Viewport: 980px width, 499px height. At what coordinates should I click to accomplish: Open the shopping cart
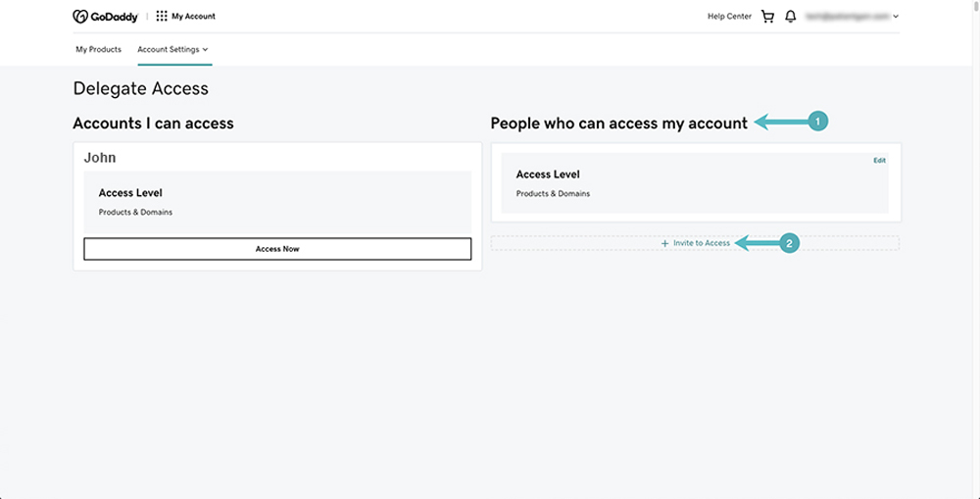click(767, 17)
